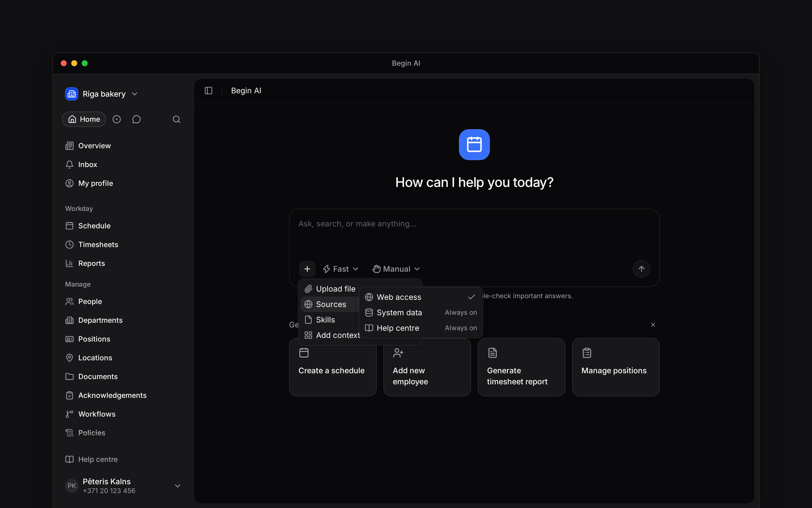Viewport: 812px width, 508px height.
Task: Select Skills in the plus menu
Action: [x=330, y=320]
